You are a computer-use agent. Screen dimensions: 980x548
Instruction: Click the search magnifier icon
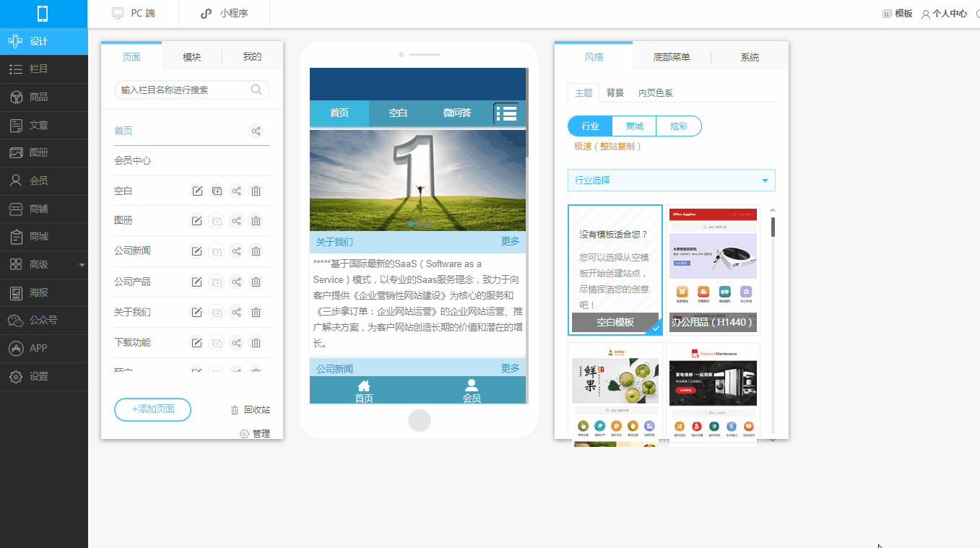pos(256,90)
